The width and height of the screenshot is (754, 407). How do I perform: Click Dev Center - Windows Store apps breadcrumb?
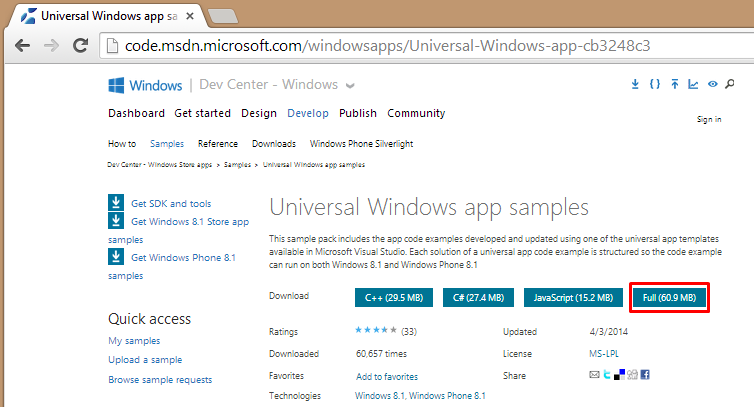[x=160, y=165]
